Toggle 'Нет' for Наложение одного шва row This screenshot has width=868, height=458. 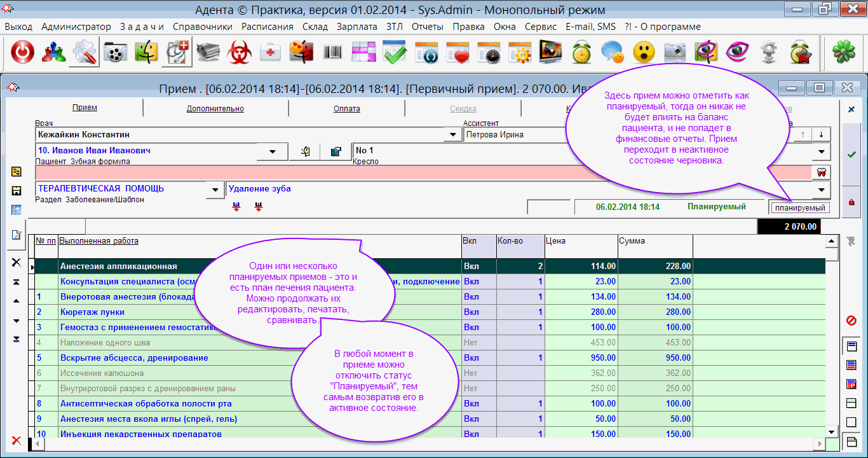pyautogui.click(x=471, y=343)
